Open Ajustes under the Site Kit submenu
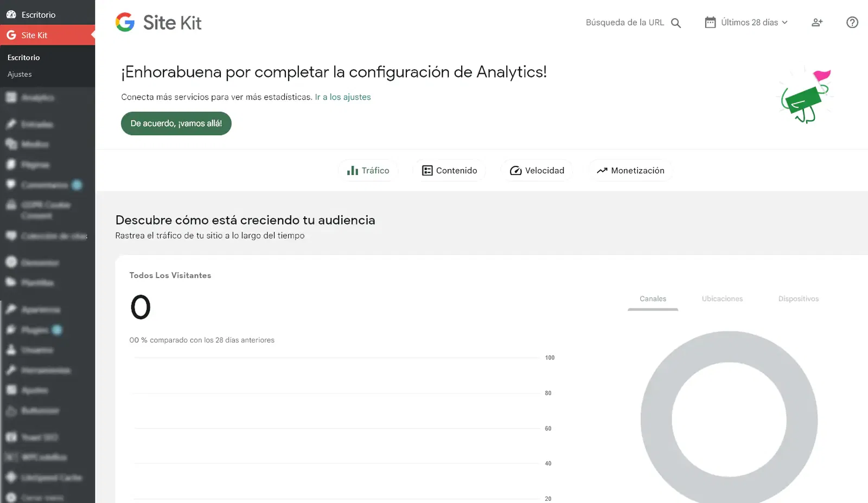Screen dimensions: 868x503 20,74
